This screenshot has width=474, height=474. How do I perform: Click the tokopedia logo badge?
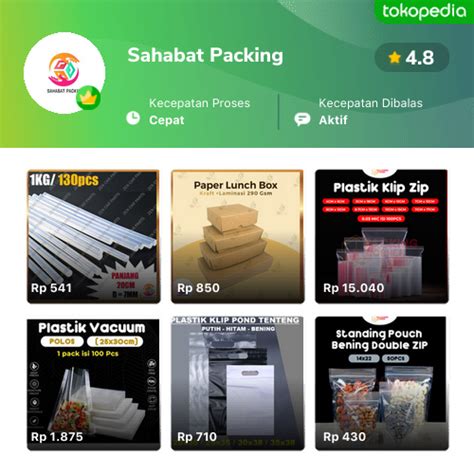point(424,11)
